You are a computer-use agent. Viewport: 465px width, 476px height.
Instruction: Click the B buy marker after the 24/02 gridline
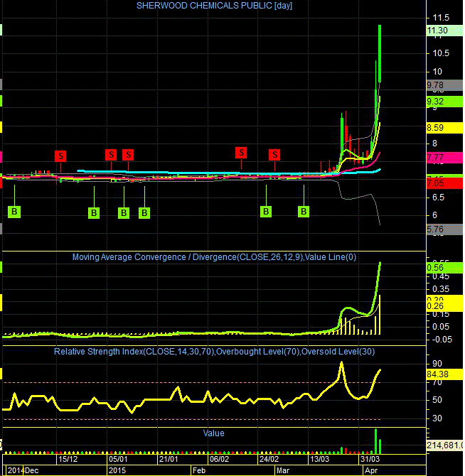coord(266,212)
